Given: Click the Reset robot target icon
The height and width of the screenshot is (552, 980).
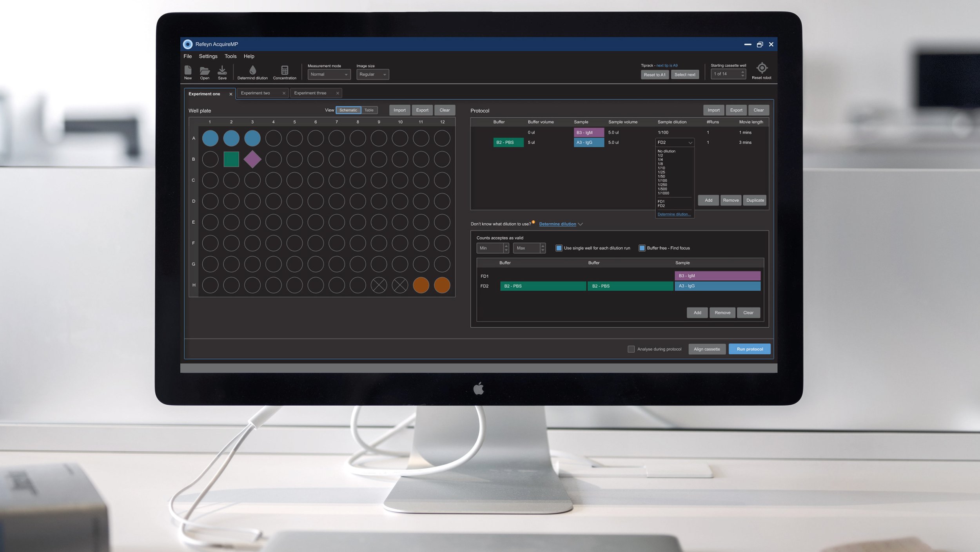Looking at the screenshot, I should 761,68.
